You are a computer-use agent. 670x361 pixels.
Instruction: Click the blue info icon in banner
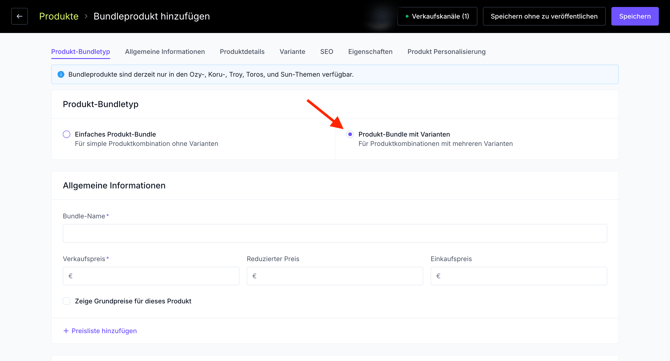61,74
